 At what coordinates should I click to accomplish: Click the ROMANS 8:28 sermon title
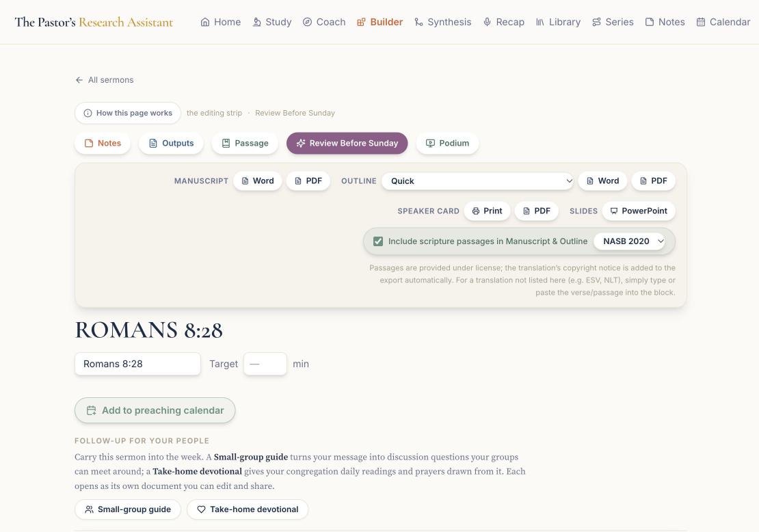pyautogui.click(x=148, y=330)
